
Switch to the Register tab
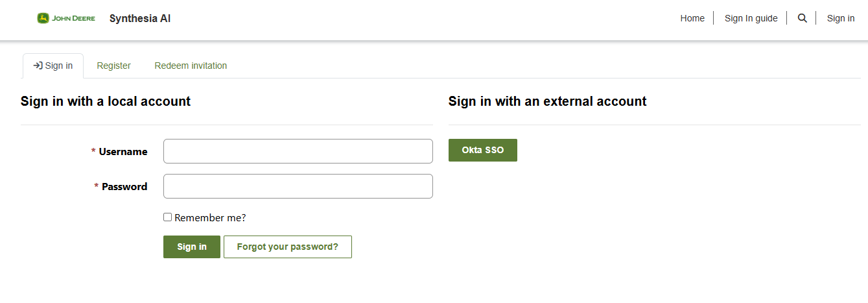(113, 66)
